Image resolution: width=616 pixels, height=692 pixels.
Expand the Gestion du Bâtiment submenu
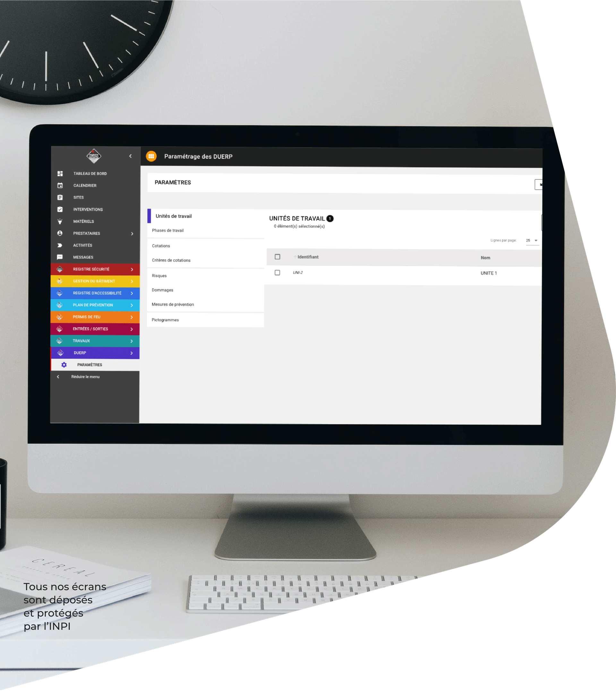click(x=133, y=281)
